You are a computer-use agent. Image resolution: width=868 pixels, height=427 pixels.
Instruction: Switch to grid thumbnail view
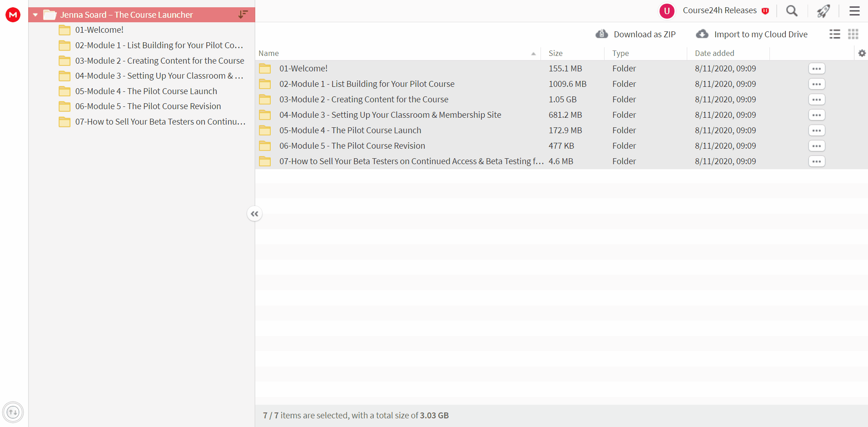(853, 34)
